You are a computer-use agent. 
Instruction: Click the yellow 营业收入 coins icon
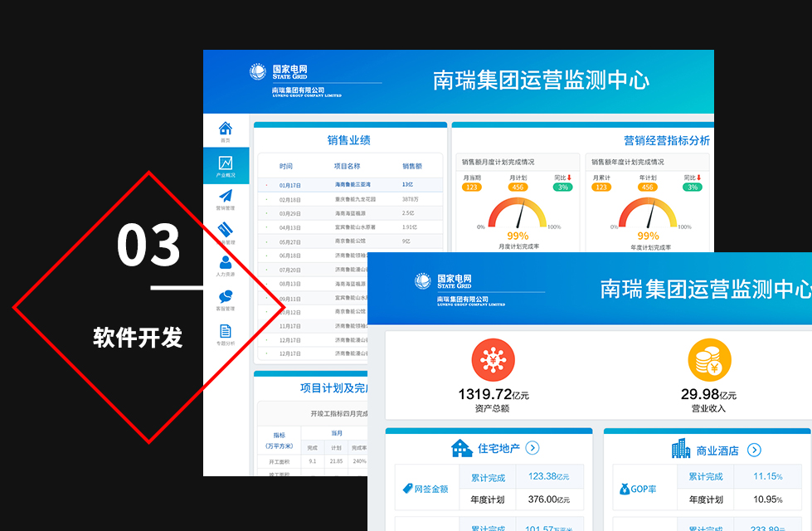click(x=709, y=360)
